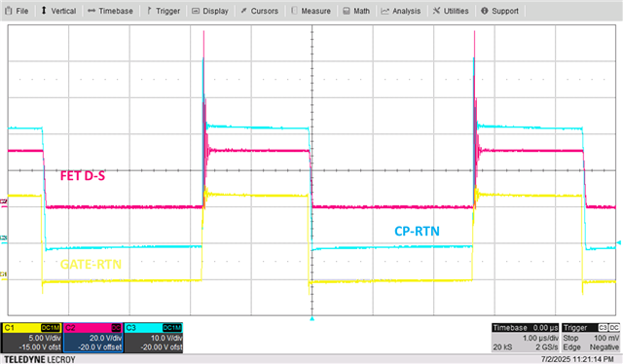This screenshot has width=623, height=364.
Task: Open the Timebase descriptor box
Action: pos(526,338)
